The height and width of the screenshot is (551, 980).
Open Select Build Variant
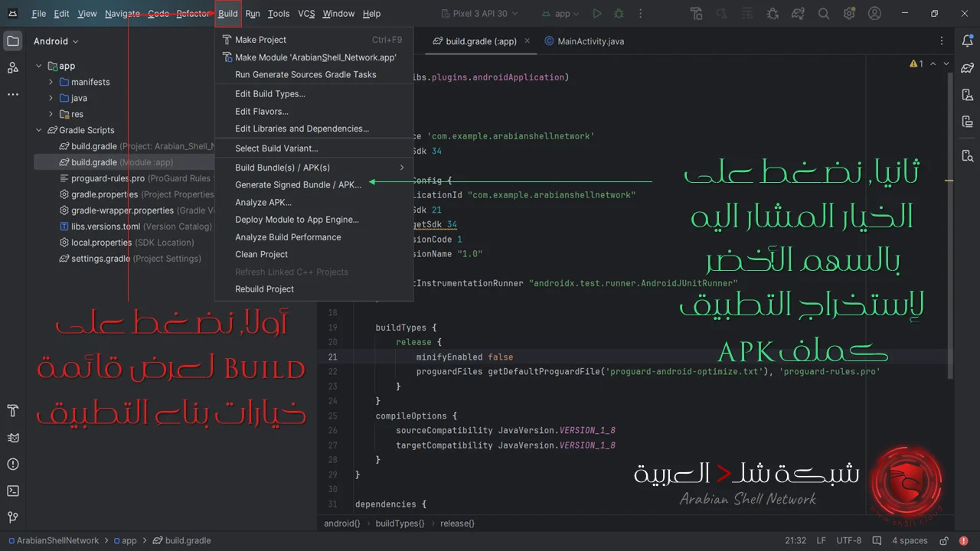pos(314,148)
